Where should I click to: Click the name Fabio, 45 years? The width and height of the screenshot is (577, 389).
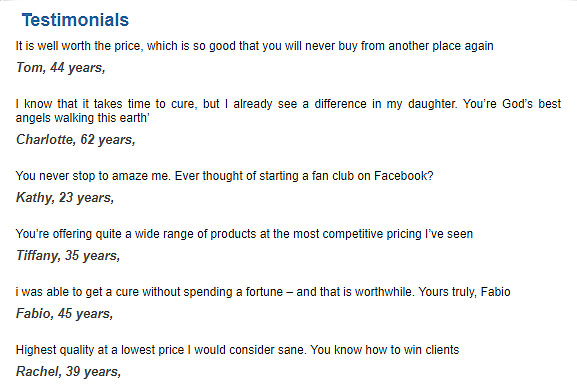pyautogui.click(x=64, y=314)
